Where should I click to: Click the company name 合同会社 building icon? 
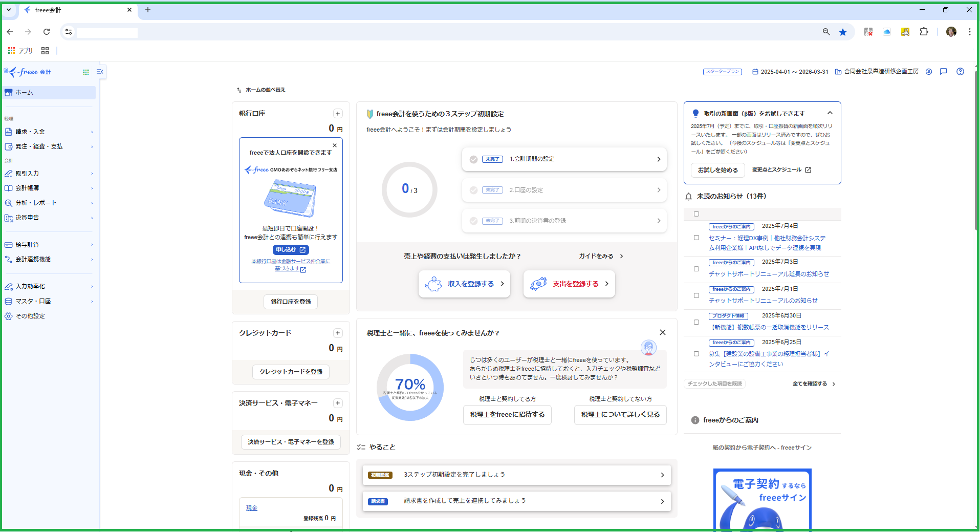pos(838,72)
